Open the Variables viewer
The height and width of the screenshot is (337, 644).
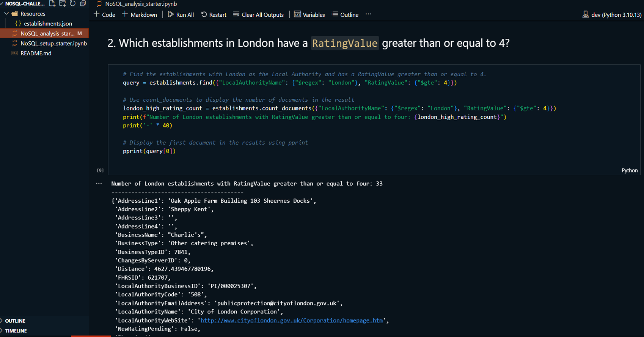[x=309, y=15]
